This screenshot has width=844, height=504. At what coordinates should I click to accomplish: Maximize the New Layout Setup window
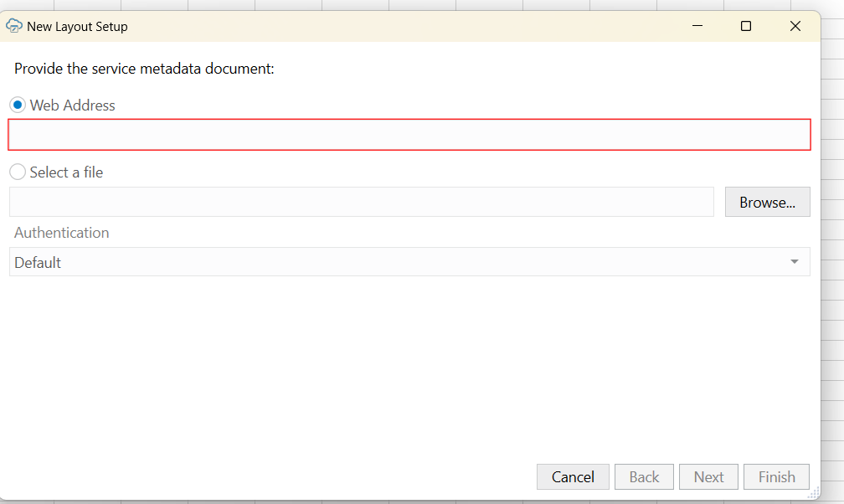(x=746, y=26)
